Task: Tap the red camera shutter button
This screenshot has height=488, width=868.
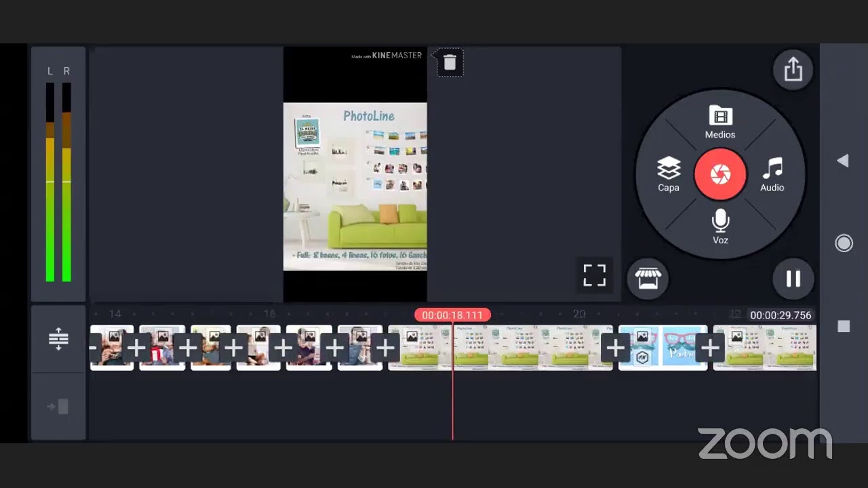Action: pyautogui.click(x=720, y=174)
